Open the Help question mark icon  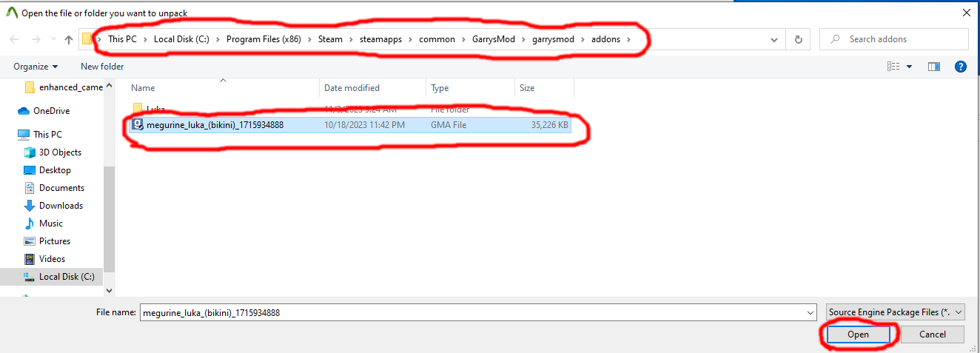(961, 67)
